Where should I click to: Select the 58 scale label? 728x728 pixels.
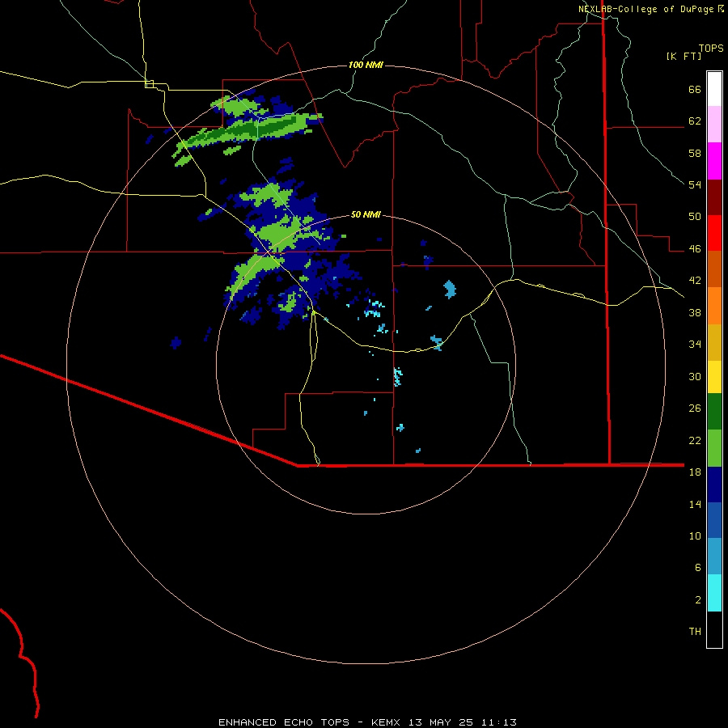tap(695, 153)
